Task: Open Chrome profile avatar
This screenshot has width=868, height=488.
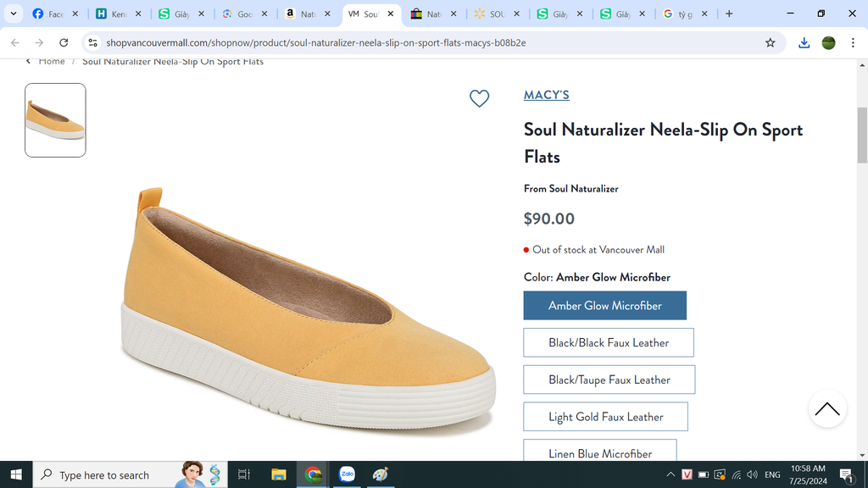Action: [829, 42]
